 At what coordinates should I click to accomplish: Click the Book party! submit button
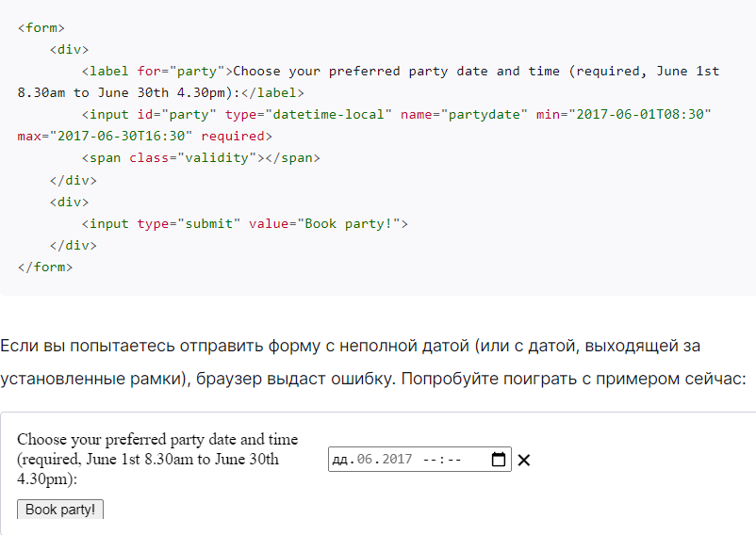[60, 510]
